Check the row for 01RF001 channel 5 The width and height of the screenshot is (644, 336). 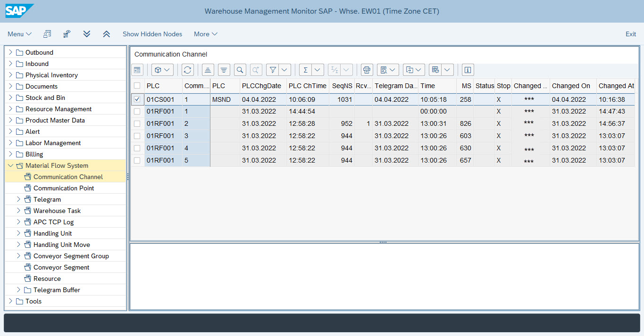click(137, 160)
